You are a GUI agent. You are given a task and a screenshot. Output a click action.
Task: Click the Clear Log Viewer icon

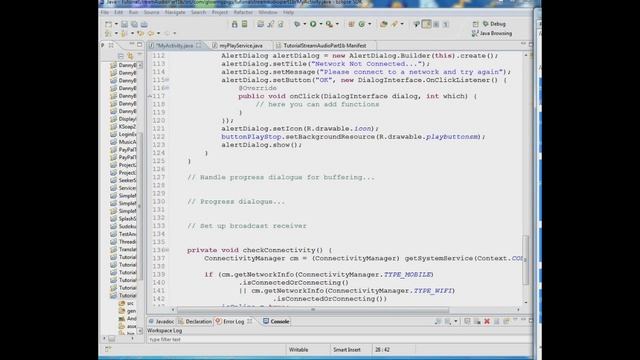(x=477, y=322)
